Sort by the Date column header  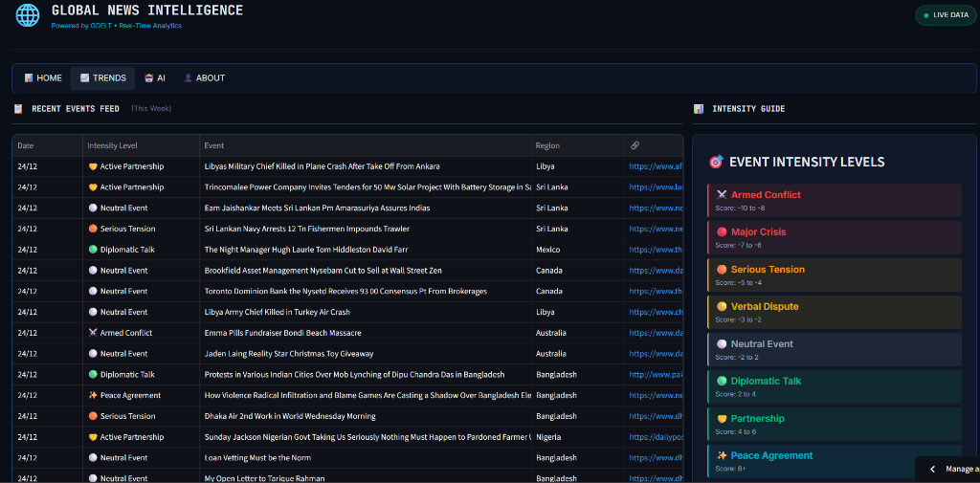[48, 145]
